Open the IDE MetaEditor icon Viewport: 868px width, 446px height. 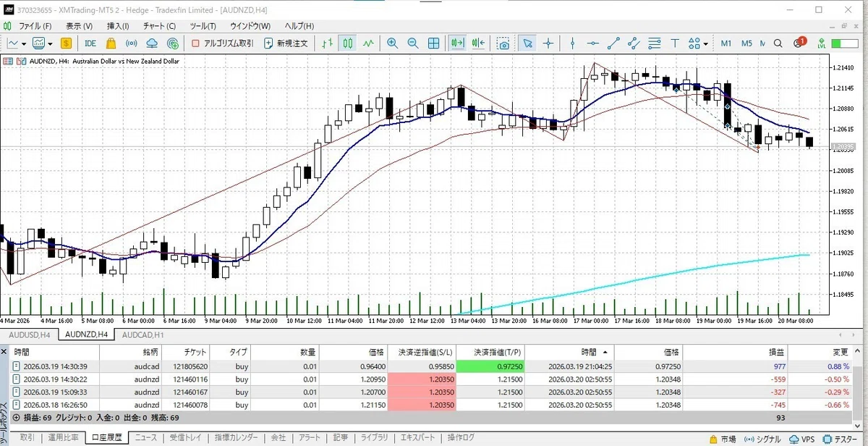(90, 43)
